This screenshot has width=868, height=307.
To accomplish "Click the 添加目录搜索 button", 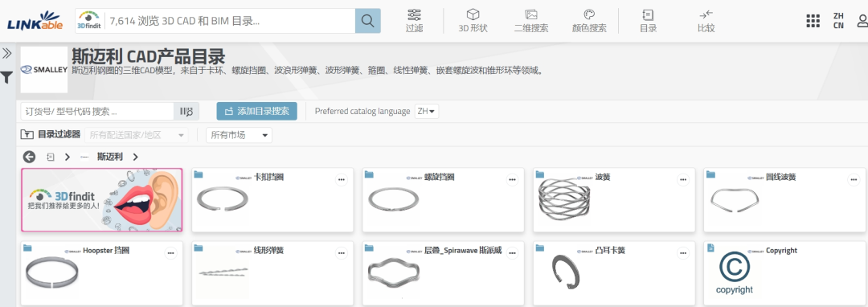I will (x=257, y=111).
